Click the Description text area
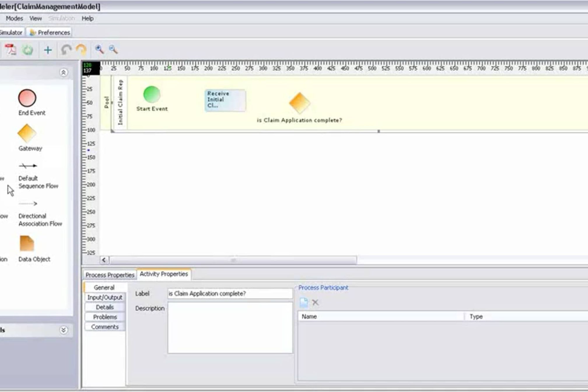 (x=230, y=328)
